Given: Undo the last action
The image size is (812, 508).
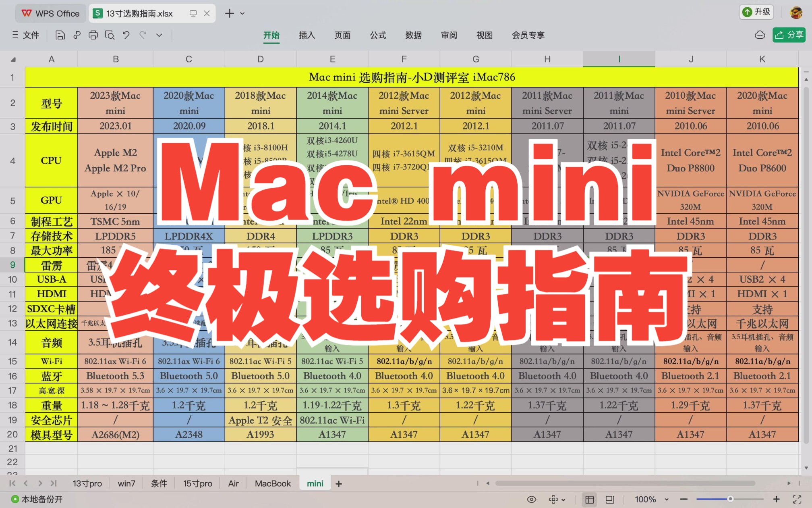Looking at the screenshot, I should [x=126, y=35].
